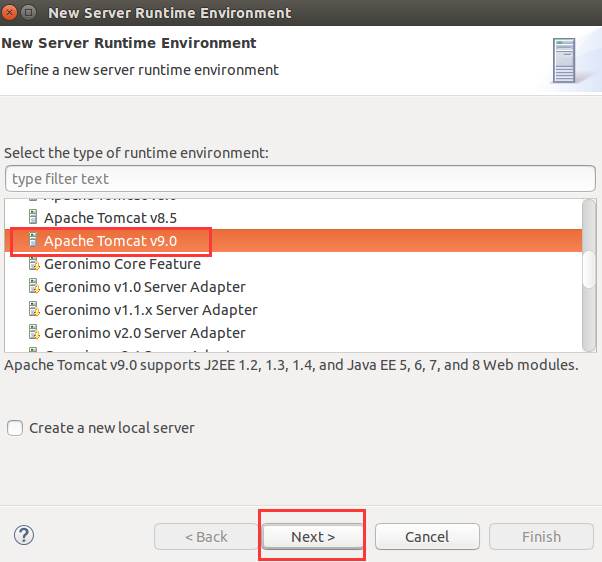
Task: Click the server tower wizard banner icon
Action: [x=565, y=61]
